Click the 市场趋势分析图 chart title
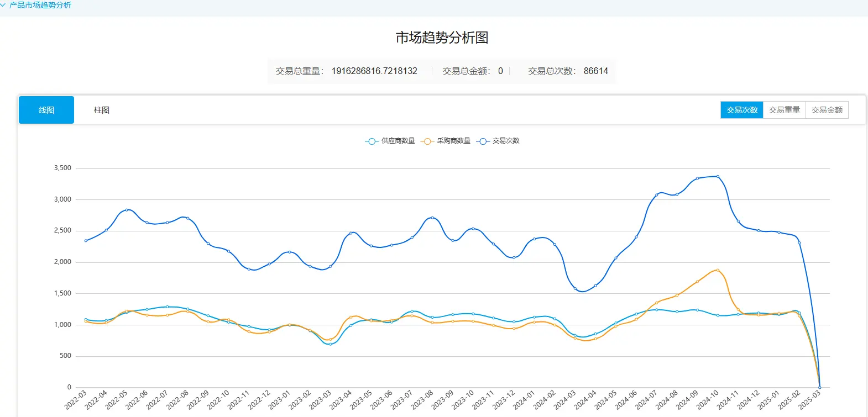This screenshot has height=417, width=868. tap(442, 38)
